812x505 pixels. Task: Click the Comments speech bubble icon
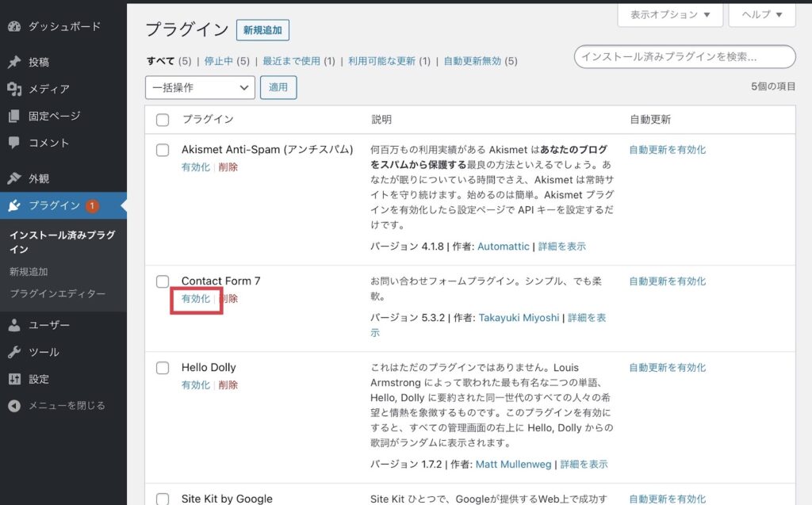[13, 143]
